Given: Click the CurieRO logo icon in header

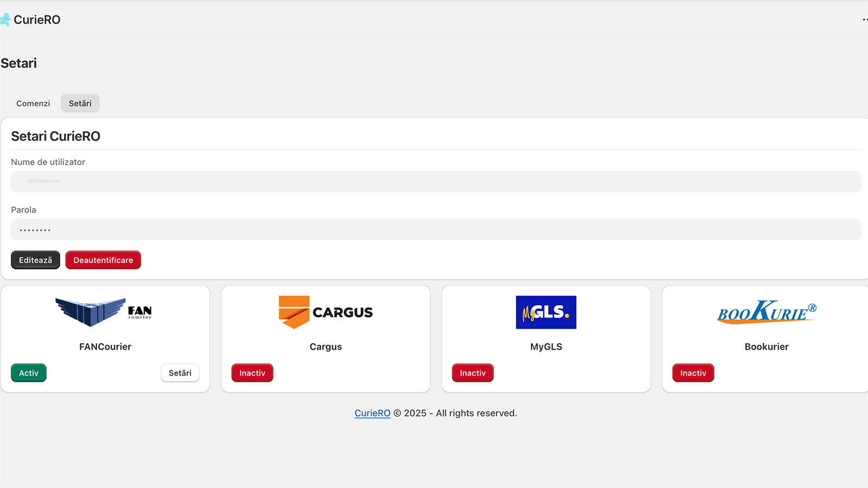Looking at the screenshot, I should (5, 20).
